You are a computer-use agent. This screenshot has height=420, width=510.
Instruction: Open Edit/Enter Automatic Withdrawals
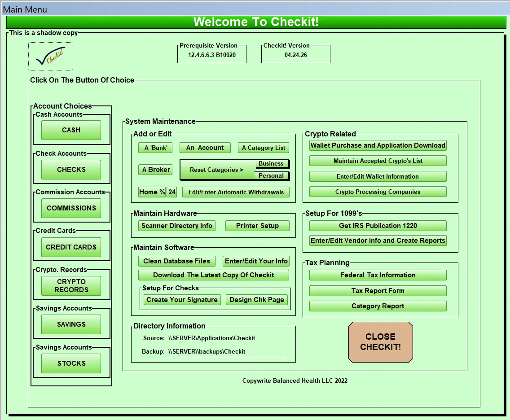[x=236, y=192]
